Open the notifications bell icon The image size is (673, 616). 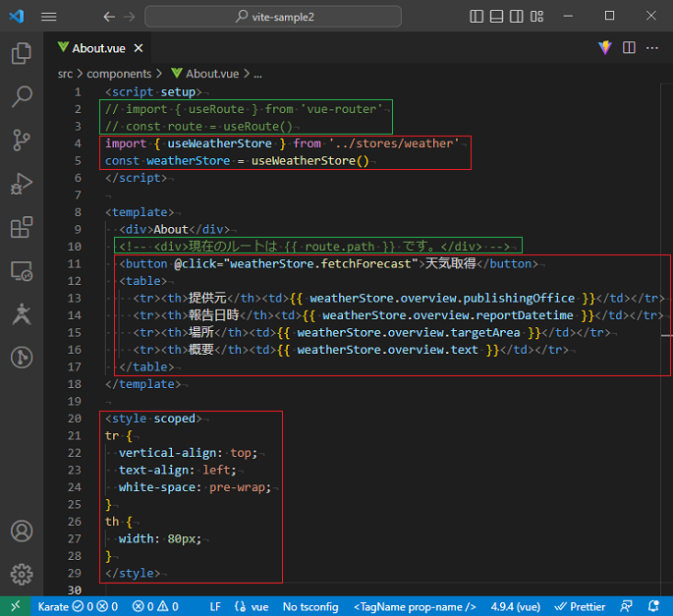[653, 606]
